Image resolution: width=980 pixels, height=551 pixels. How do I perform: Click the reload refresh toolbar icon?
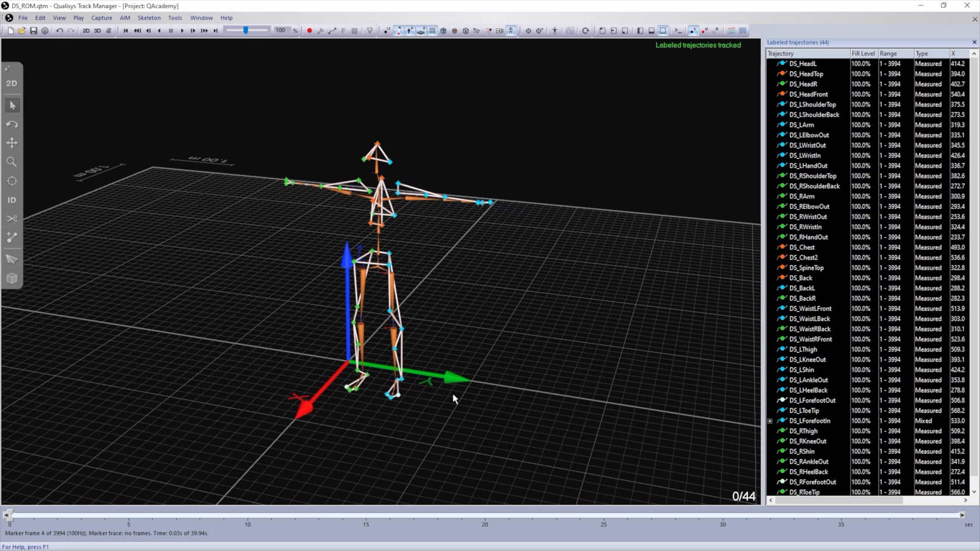pos(585,31)
